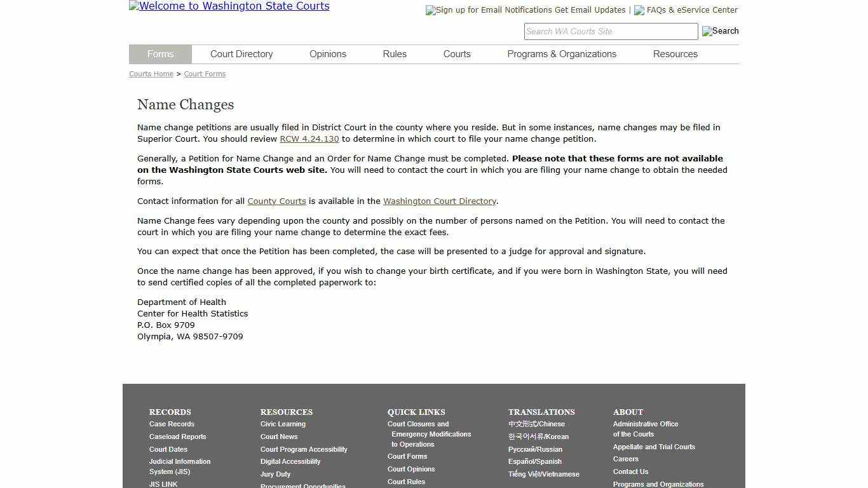Viewport: 868px width, 488px height.
Task: Click the Courts Home breadcrumb
Action: click(x=151, y=74)
